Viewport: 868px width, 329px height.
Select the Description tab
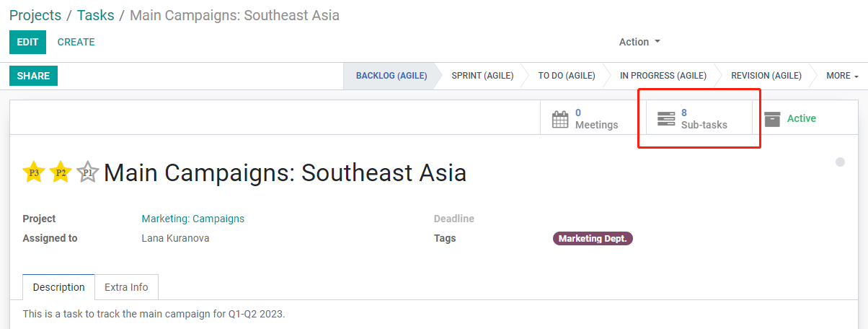pos(58,287)
